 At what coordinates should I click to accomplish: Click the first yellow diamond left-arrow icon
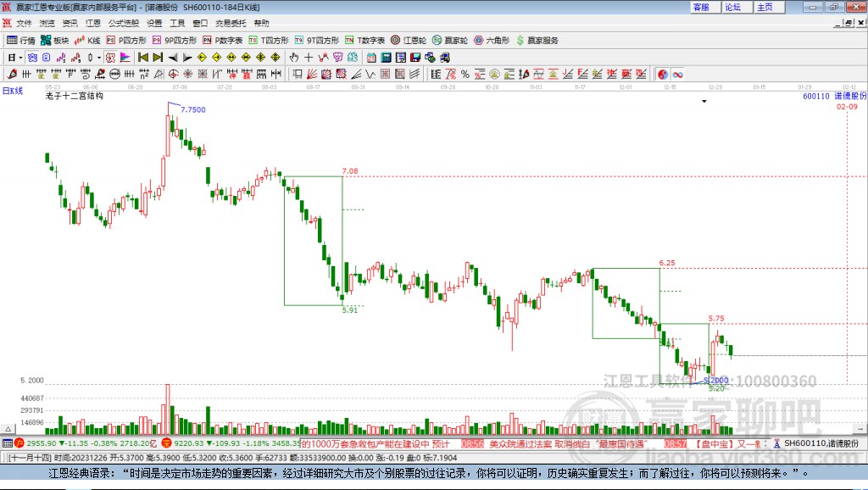pyautogui.click(x=202, y=58)
